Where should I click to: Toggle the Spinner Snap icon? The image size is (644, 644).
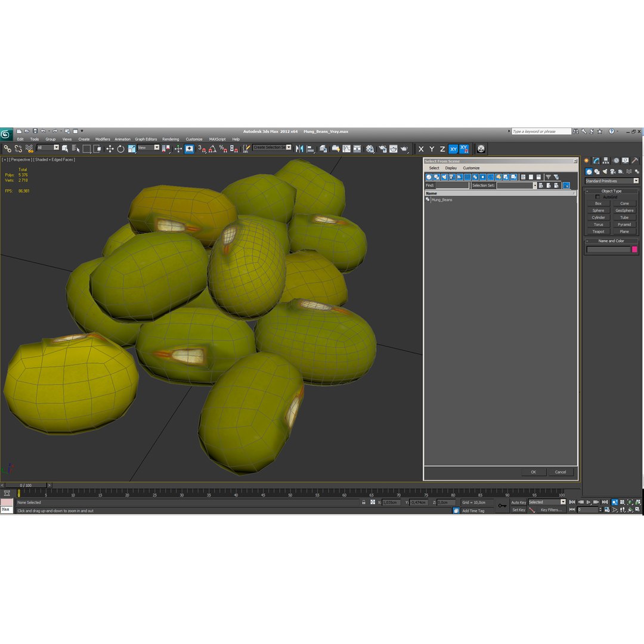tap(234, 148)
